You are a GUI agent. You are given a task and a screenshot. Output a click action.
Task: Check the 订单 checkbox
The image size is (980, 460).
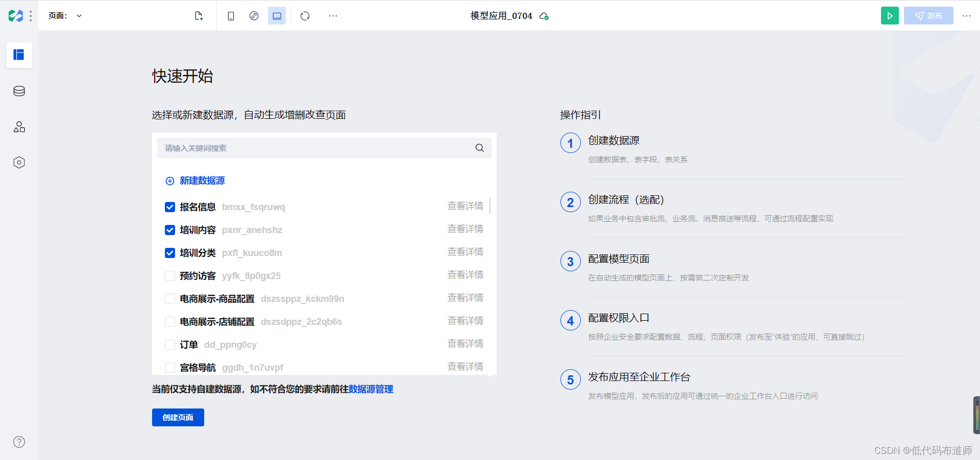pyautogui.click(x=170, y=345)
